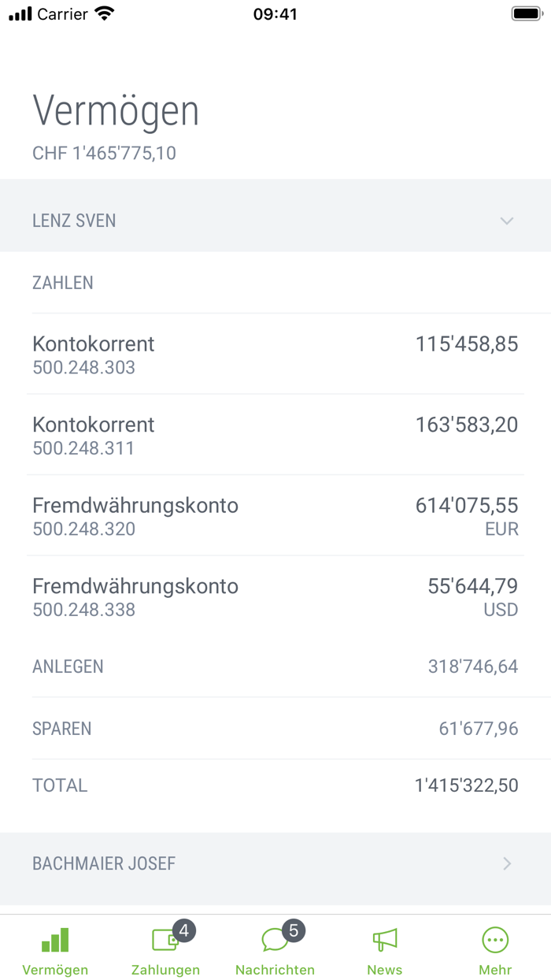Open Kontokorrent account 500.248.303
This screenshot has height=980, width=551.
click(x=275, y=355)
